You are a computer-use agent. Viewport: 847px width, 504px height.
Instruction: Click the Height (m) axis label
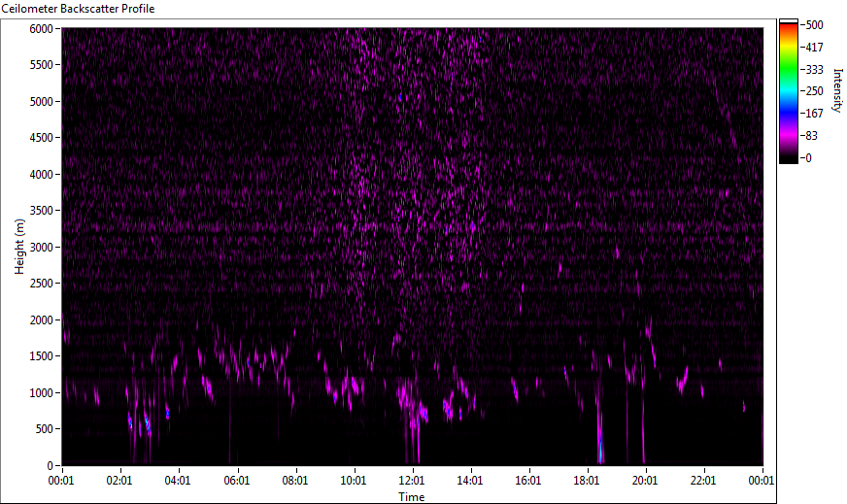[19, 247]
